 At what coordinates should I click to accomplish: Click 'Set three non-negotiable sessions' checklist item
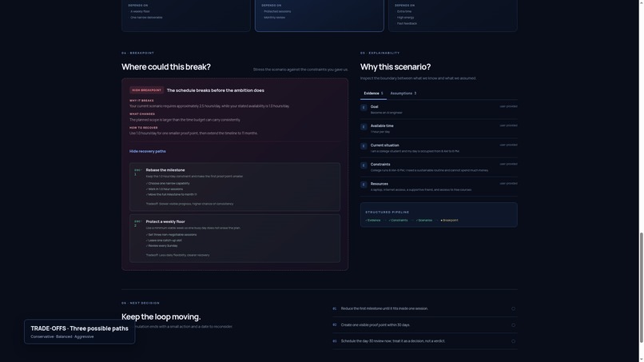pos(171,235)
